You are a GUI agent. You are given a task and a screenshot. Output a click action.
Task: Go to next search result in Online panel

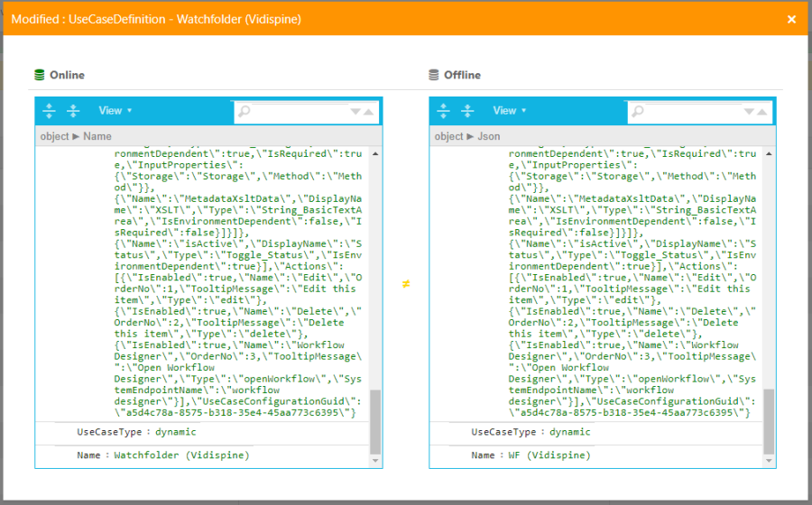click(x=355, y=112)
